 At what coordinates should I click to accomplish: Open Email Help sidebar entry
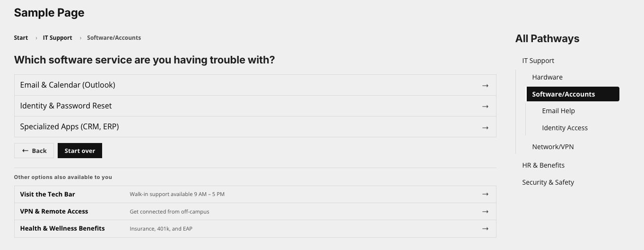558,111
